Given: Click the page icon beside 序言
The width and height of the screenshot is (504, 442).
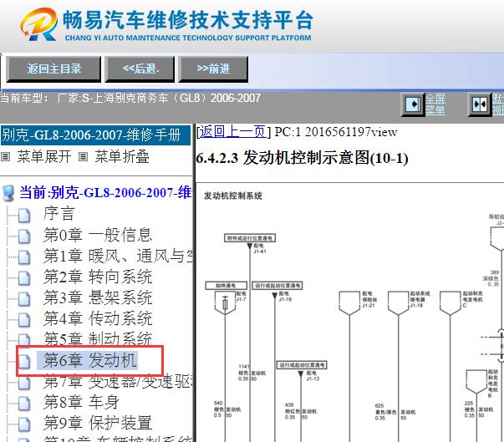Looking at the screenshot, I should coord(24,216).
